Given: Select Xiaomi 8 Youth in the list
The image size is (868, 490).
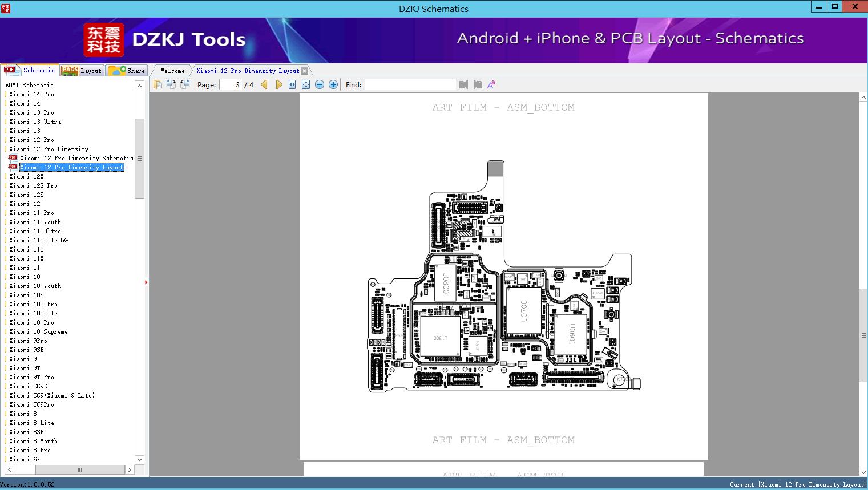Looking at the screenshot, I should pyautogui.click(x=33, y=441).
